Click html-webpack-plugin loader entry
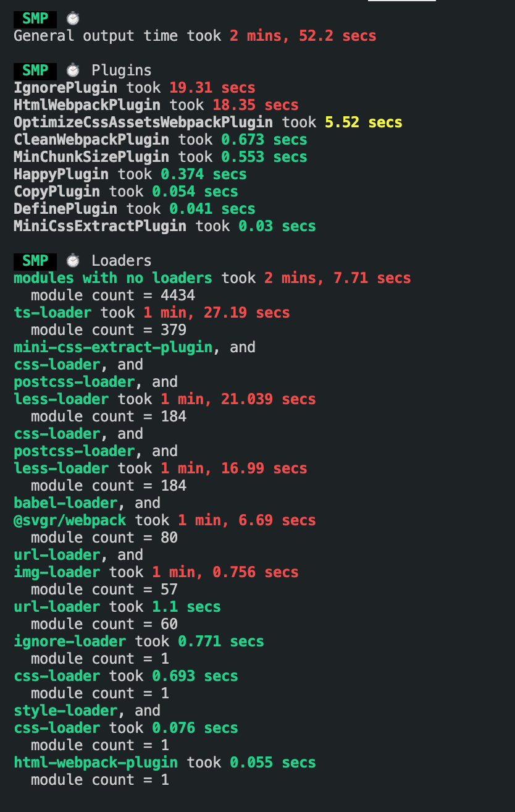The height and width of the screenshot is (812, 515). coord(96,763)
